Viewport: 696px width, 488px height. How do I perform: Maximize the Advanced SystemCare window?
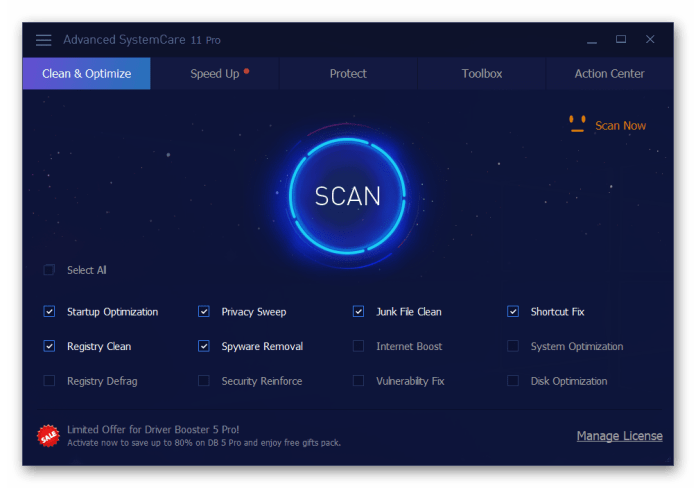click(x=621, y=40)
